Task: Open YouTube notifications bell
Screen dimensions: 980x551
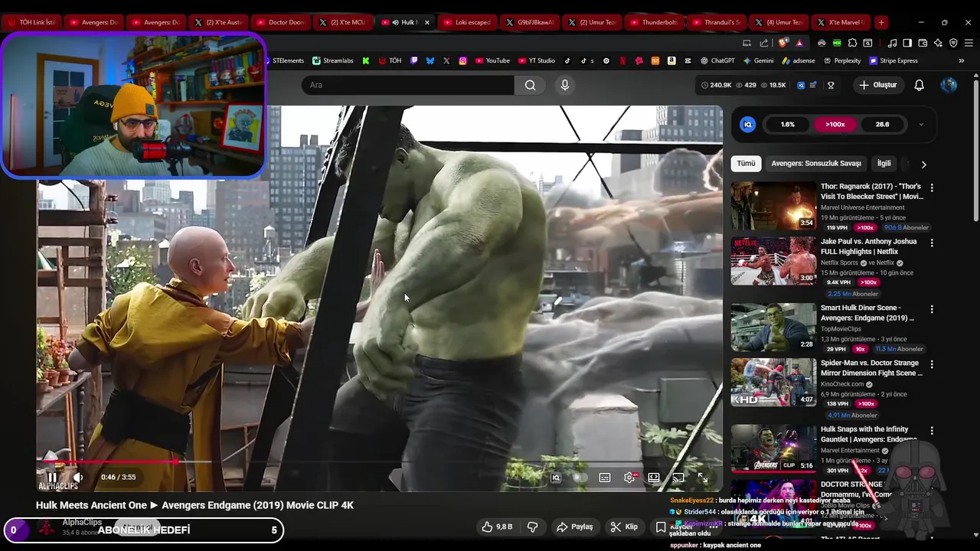Action: coord(920,85)
